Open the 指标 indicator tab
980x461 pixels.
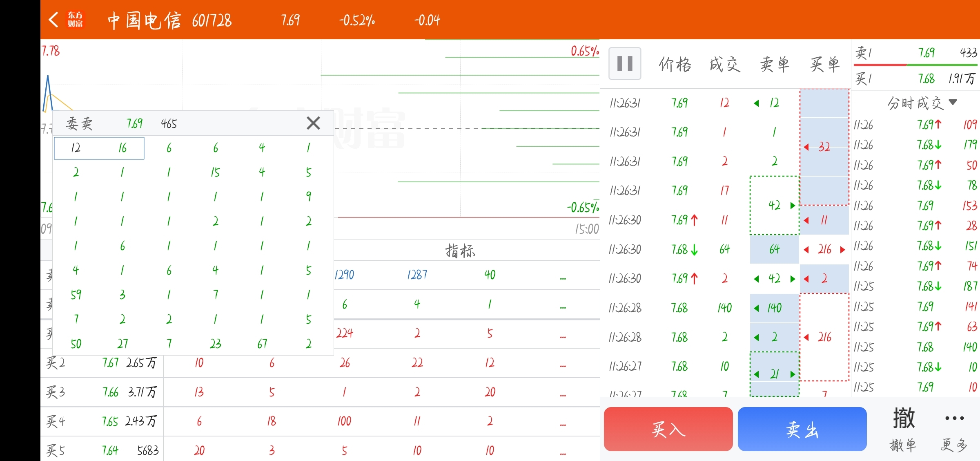click(x=460, y=251)
